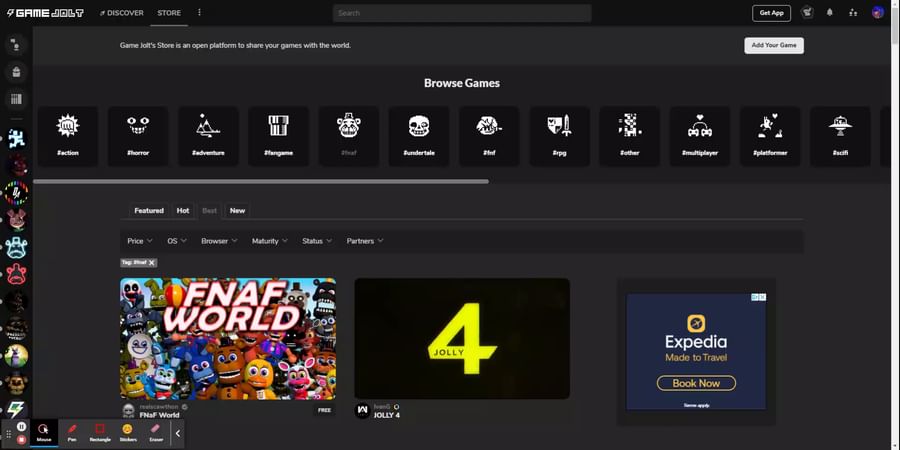Image resolution: width=900 pixels, height=450 pixels.
Task: Open the library shelf icon in sidebar
Action: [x=16, y=99]
